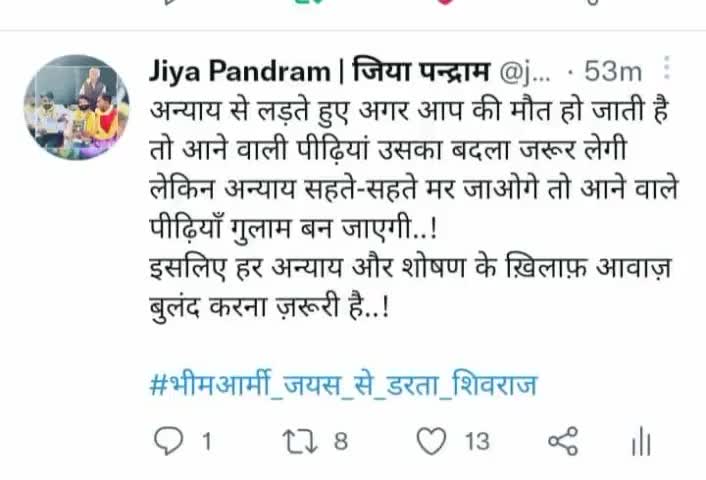Click the tweet line बुलंद करना ज़रूरी है
The width and height of the screenshot is (706, 480).
(x=269, y=308)
